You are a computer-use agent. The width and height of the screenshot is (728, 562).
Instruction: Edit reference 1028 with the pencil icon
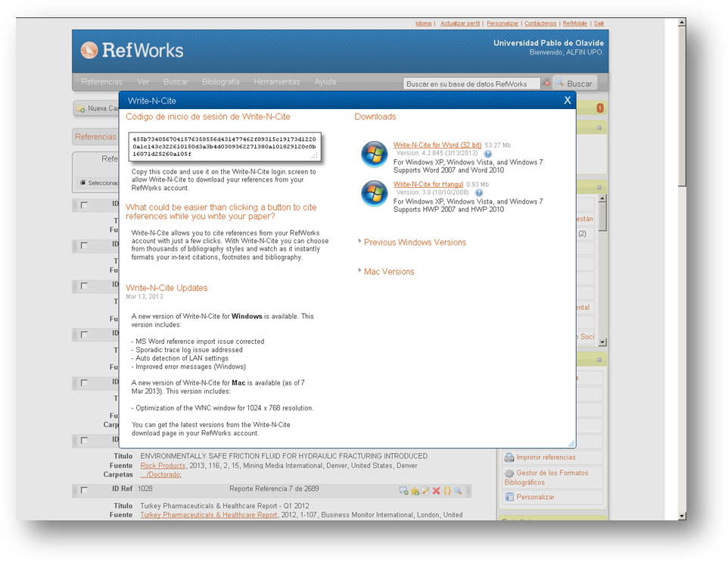click(425, 490)
